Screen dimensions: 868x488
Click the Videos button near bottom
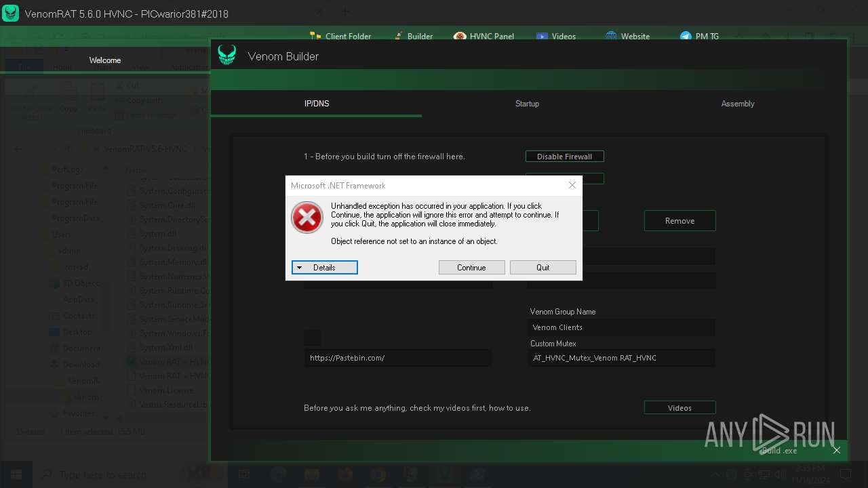point(679,408)
